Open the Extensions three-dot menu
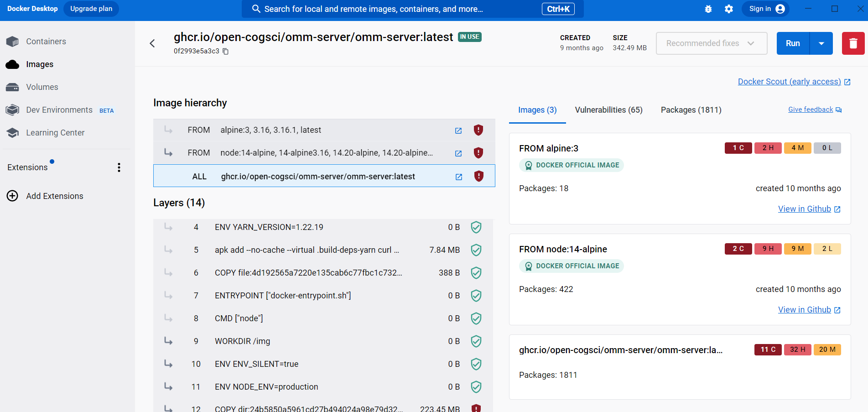868x412 pixels. pos(119,167)
